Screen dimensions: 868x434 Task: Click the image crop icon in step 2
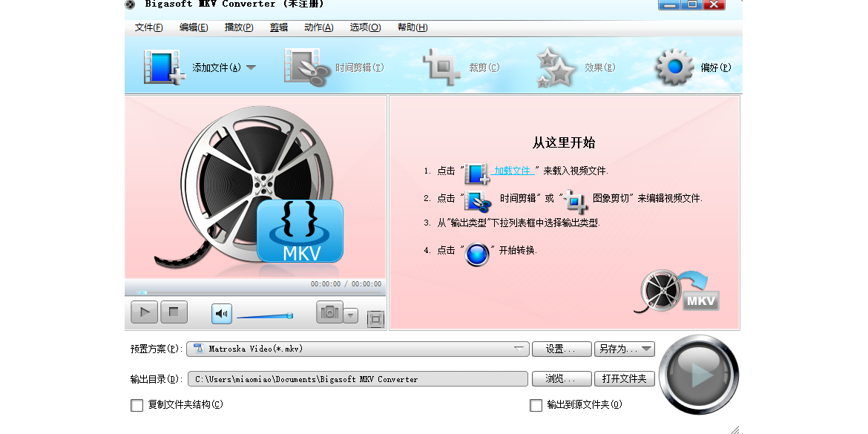click(576, 202)
